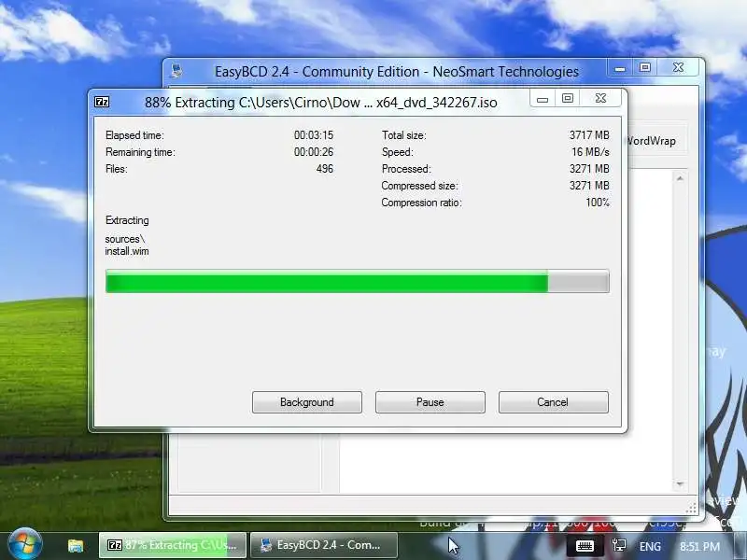Close the 7-Zip extraction dialog
747x560 pixels.
600,99
